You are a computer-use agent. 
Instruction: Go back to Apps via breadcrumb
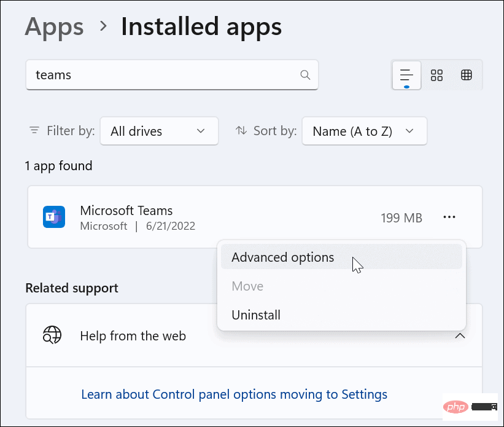point(54,27)
